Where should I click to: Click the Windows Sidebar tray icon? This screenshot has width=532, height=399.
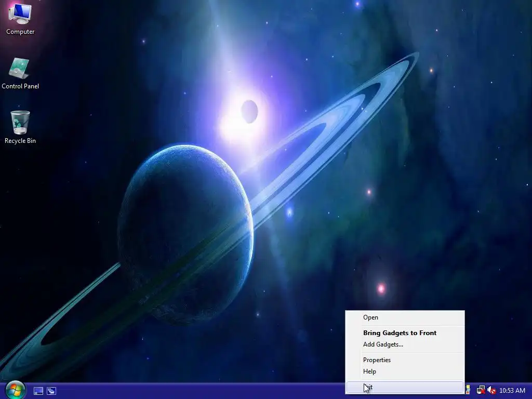pyautogui.click(x=468, y=390)
